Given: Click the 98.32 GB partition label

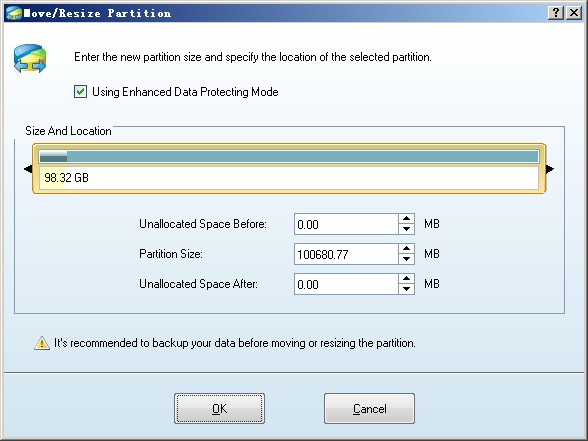Looking at the screenshot, I should click(66, 177).
